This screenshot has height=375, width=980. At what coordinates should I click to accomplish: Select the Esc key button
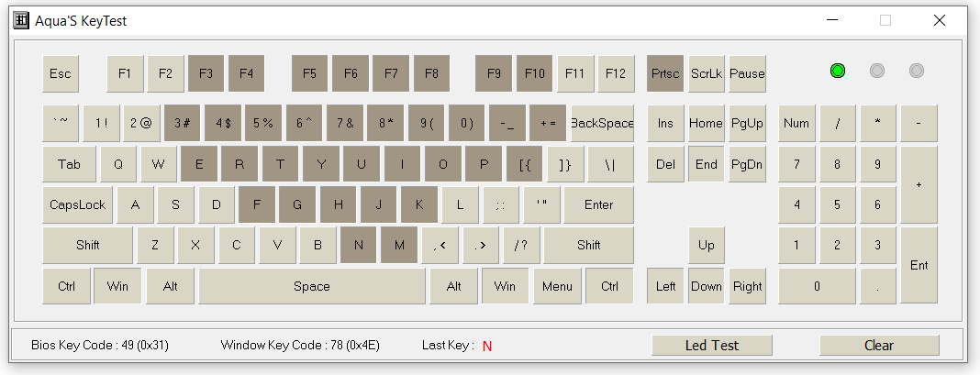[61, 73]
